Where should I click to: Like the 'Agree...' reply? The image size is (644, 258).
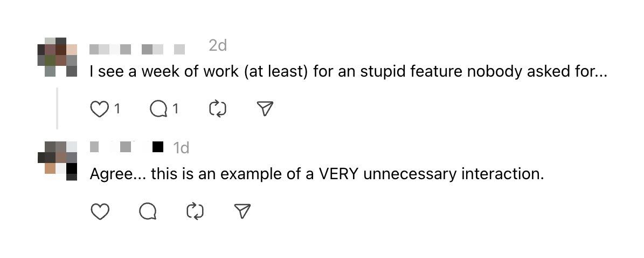pyautogui.click(x=99, y=212)
